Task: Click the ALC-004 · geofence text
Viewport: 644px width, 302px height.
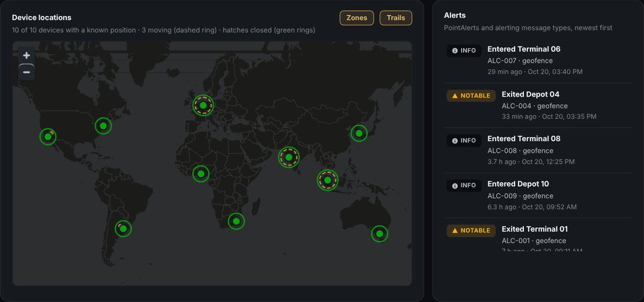Action: pos(535,106)
